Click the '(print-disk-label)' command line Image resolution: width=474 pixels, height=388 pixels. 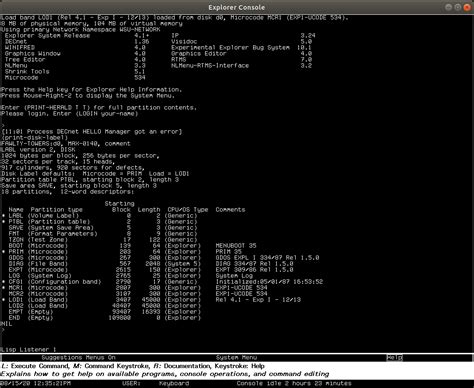[35, 138]
